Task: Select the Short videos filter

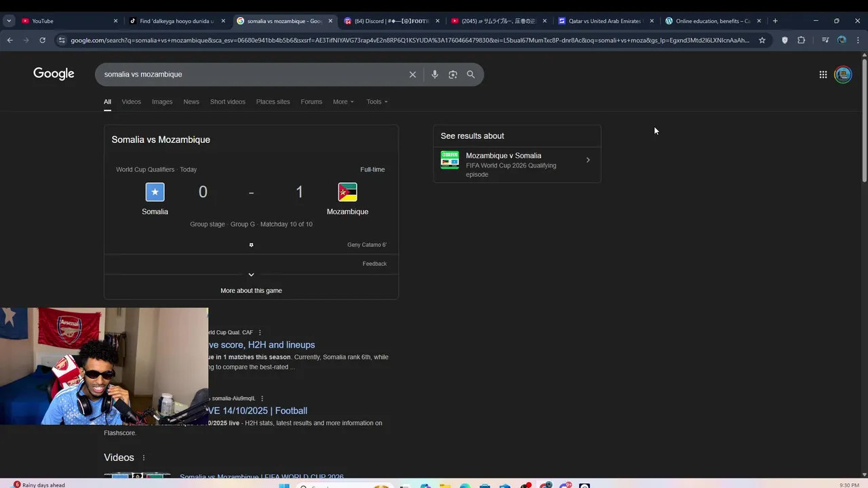Action: (228, 102)
